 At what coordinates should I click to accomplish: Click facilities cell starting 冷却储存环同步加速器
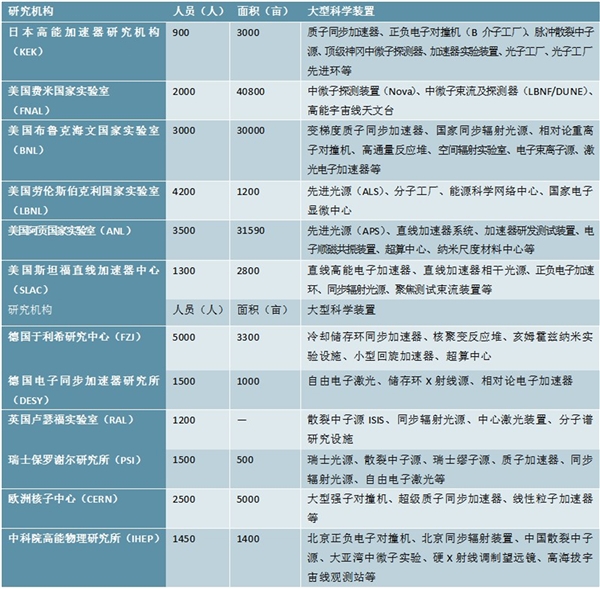click(x=450, y=348)
